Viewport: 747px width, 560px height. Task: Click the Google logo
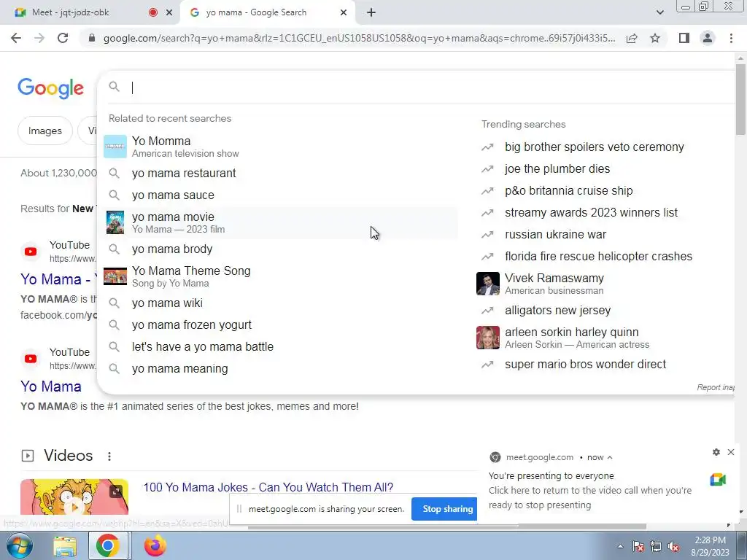[x=50, y=88]
